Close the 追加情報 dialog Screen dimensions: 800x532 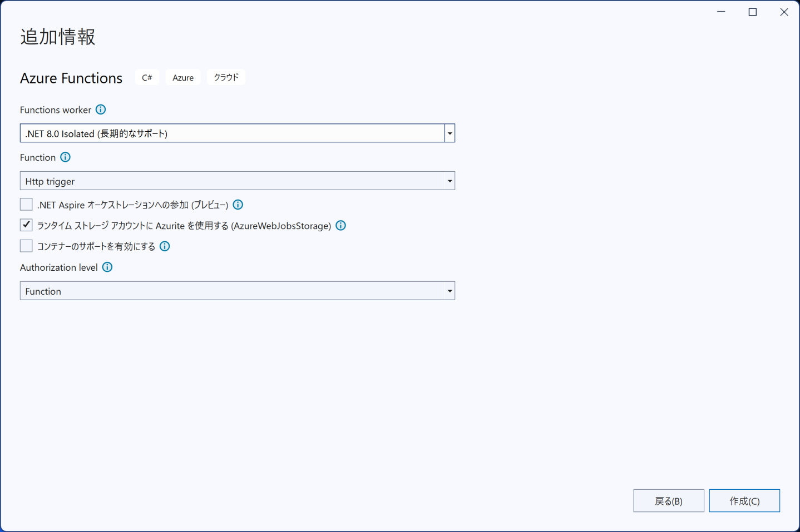(x=784, y=12)
